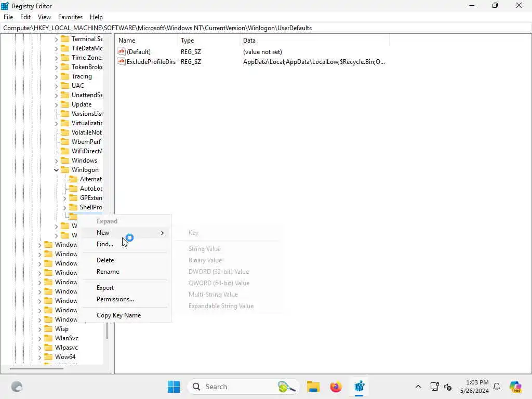The width and height of the screenshot is (532, 399).
Task: Open the notification bell in system tray
Action: coord(497,387)
